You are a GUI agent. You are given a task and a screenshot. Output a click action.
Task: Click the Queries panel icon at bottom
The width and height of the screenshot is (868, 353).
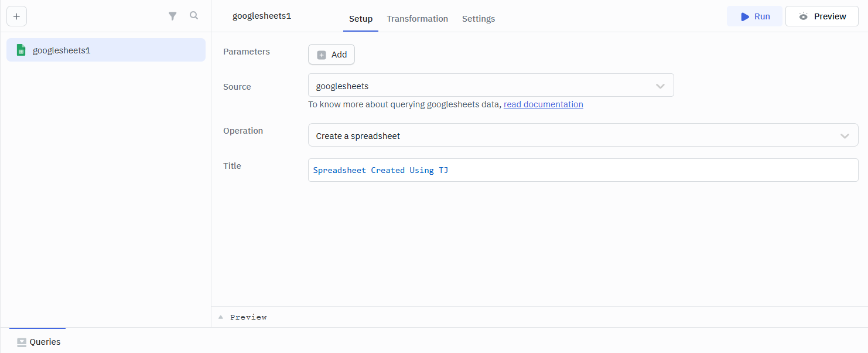pos(22,342)
